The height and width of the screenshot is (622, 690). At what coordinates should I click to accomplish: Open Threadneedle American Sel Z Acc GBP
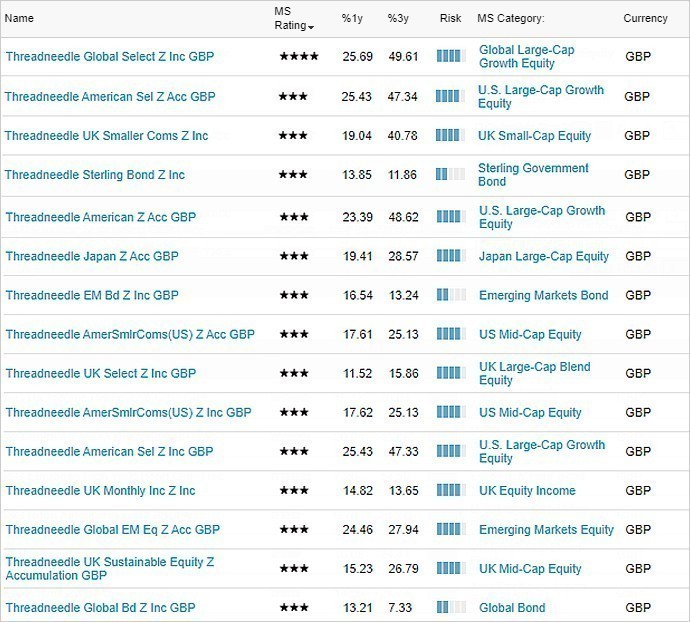(x=110, y=96)
